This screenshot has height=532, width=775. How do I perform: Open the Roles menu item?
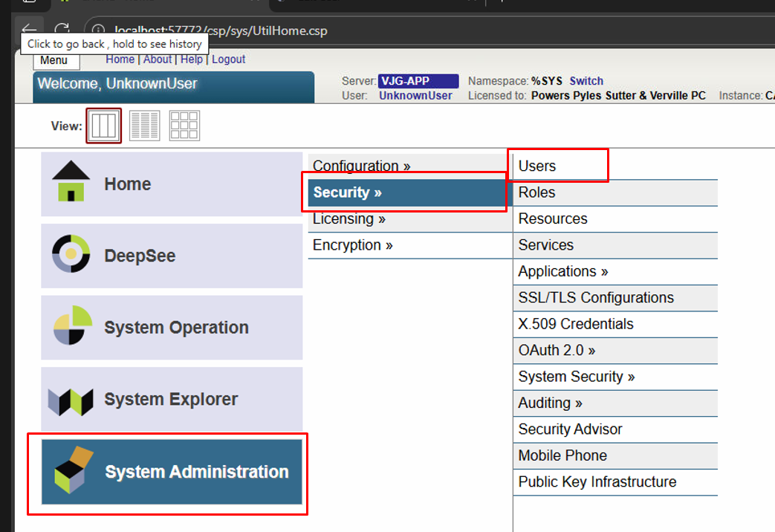[536, 192]
